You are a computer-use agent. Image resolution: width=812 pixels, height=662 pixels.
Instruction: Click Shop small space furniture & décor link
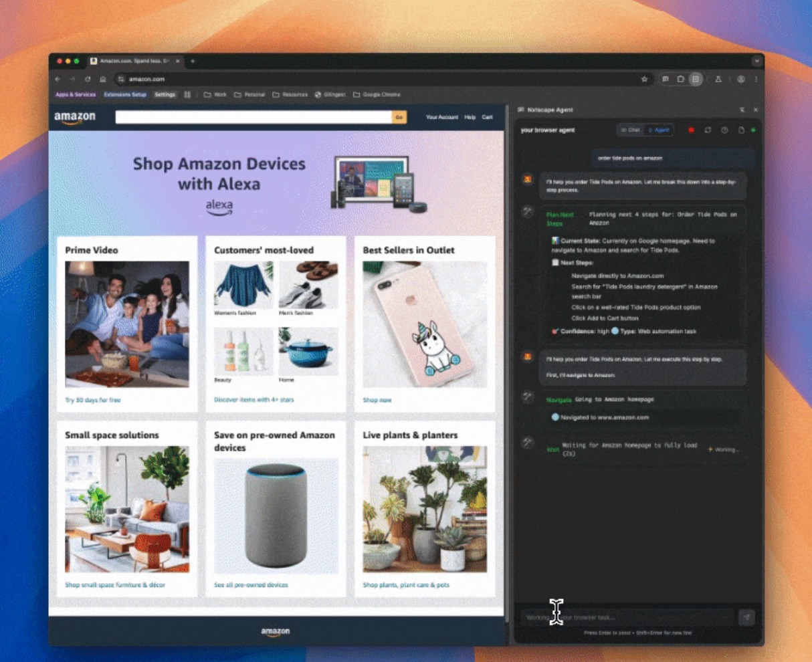(x=115, y=584)
